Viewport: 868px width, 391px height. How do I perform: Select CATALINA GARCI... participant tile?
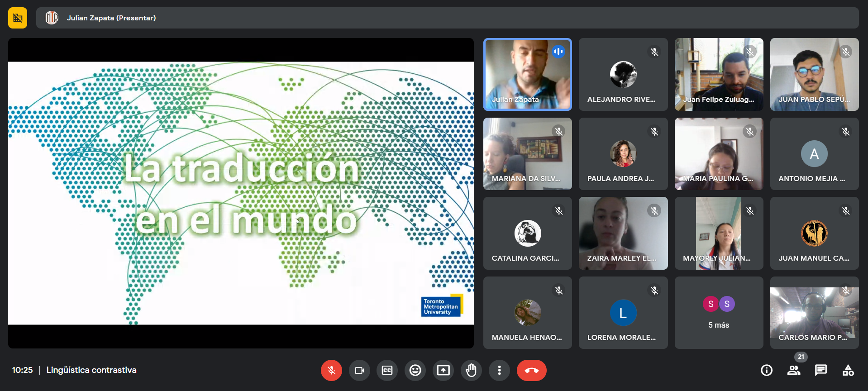point(528,234)
